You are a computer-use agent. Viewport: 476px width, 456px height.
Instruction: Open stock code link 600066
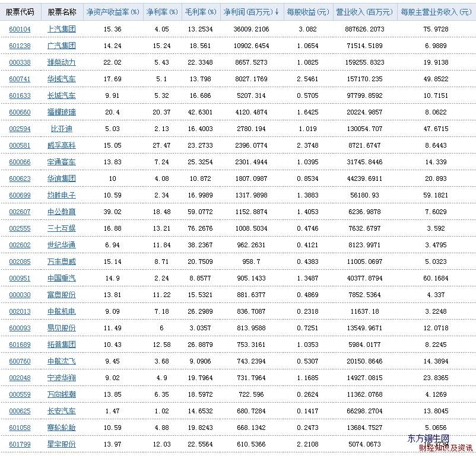click(20, 162)
